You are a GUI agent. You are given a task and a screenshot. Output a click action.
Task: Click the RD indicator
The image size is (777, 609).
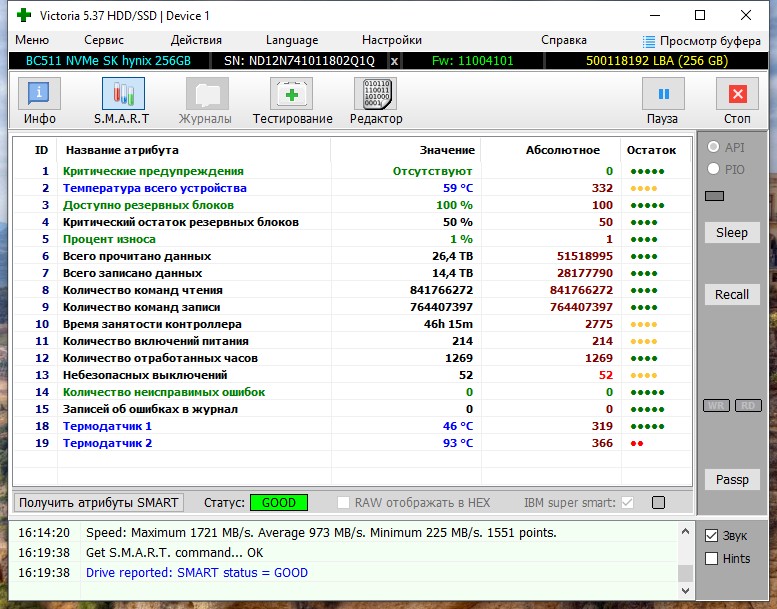[x=748, y=405]
